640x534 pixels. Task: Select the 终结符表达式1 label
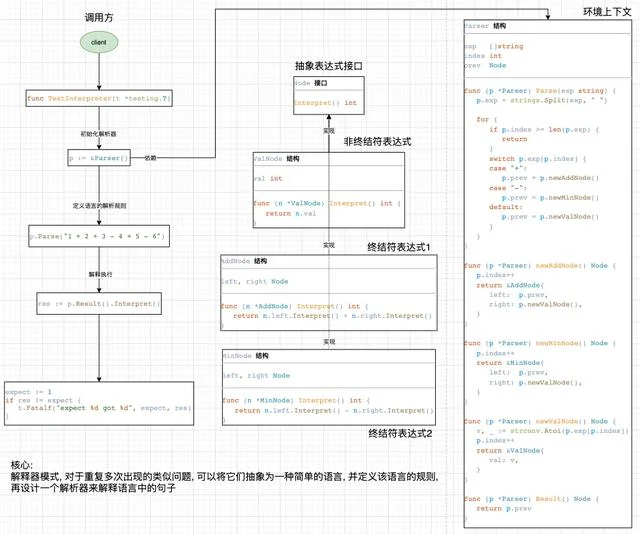click(399, 247)
